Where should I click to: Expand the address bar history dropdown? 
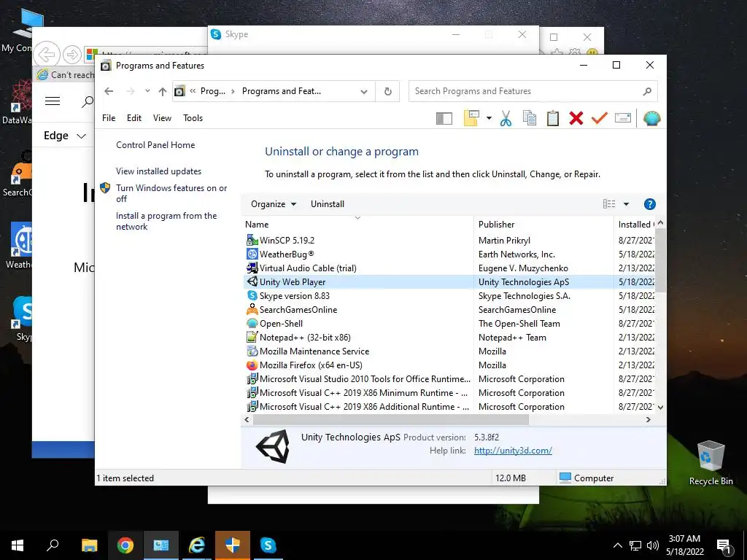tap(364, 91)
